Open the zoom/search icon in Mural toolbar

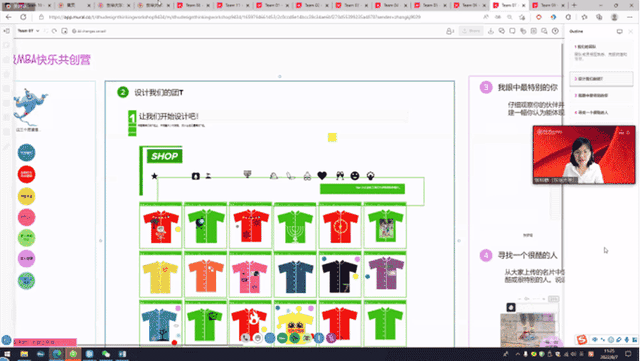point(544,31)
